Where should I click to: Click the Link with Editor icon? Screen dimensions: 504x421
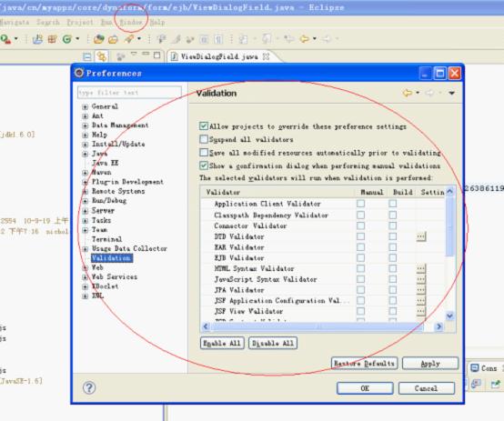point(102,56)
